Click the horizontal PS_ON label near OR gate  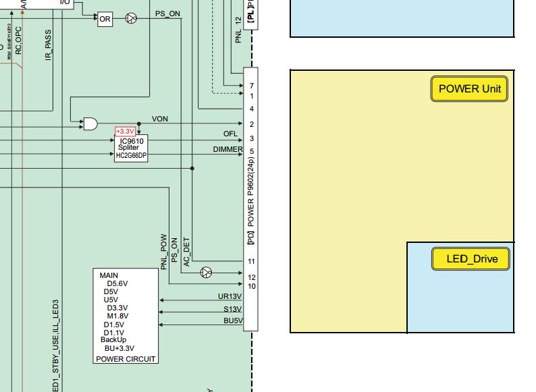[x=167, y=13]
